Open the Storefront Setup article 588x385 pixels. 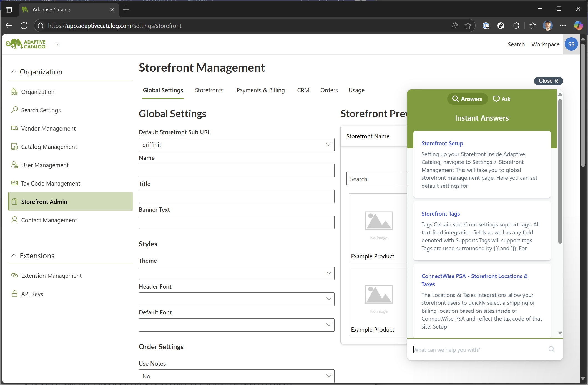coord(442,143)
